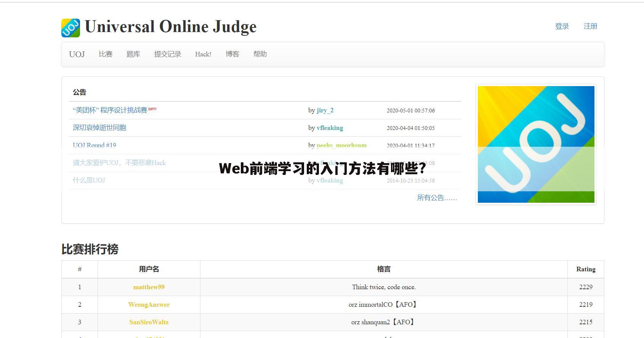Image resolution: width=644 pixels, height=338 pixels.
Task: Open the 什么是UOJ announcement
Action: click(x=89, y=180)
